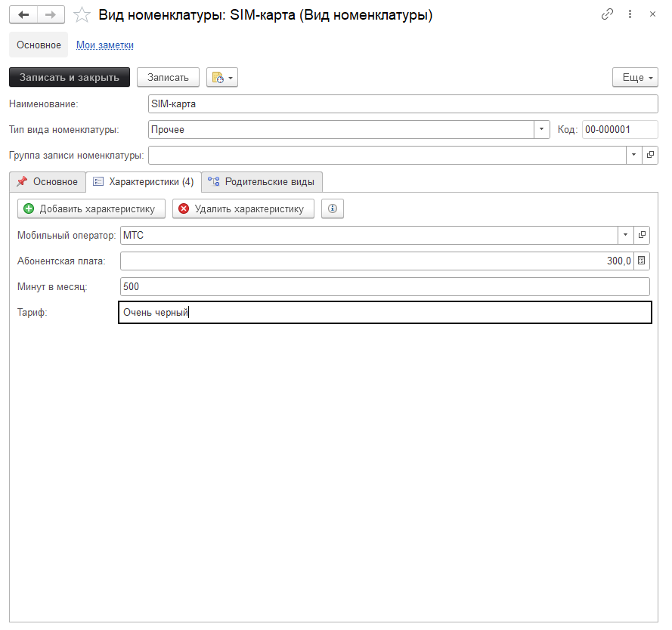Image resolution: width=672 pixels, height=630 pixels.
Task: Click the forward navigation arrow
Action: tap(51, 15)
